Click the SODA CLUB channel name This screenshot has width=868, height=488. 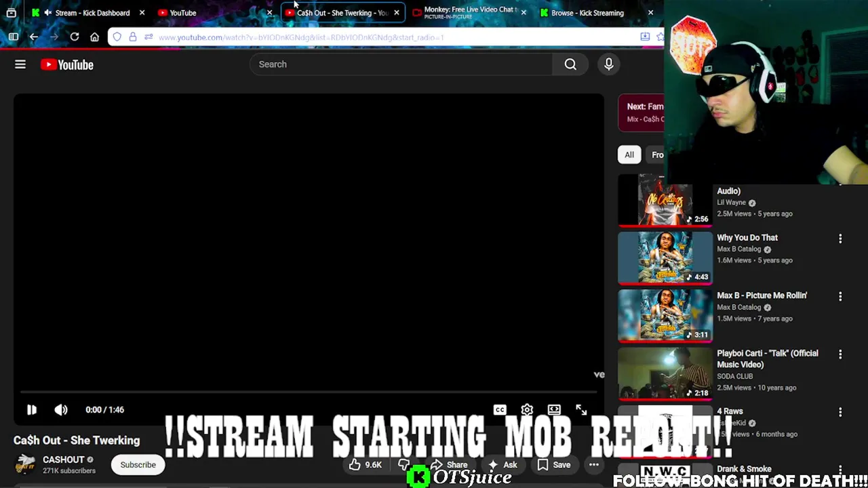[735, 376]
